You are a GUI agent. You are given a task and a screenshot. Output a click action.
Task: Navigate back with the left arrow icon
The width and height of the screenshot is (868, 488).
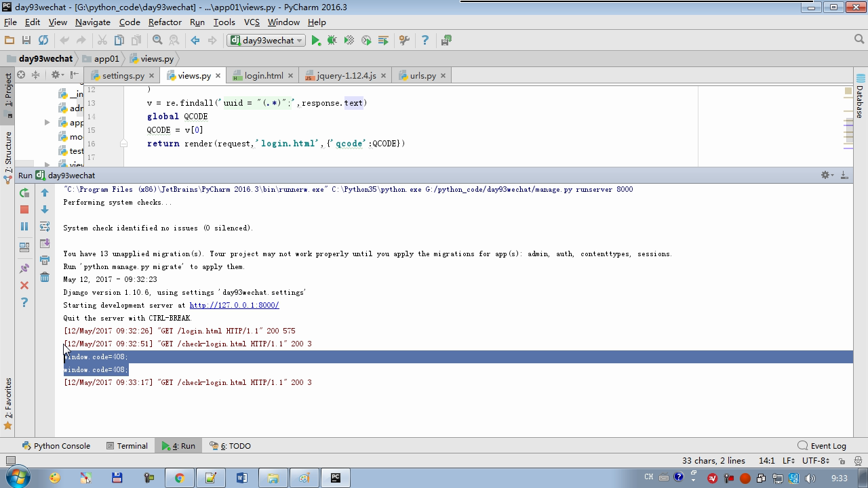[x=195, y=40]
